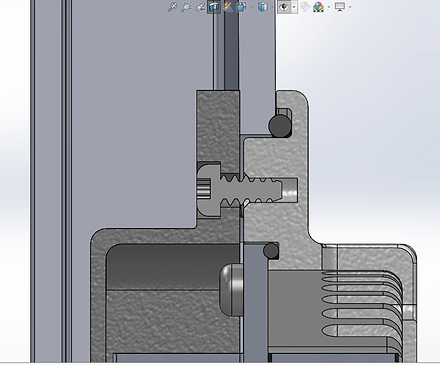Open the Dynamic Annotation Views icon
440x365 pixels.
coord(228,7)
